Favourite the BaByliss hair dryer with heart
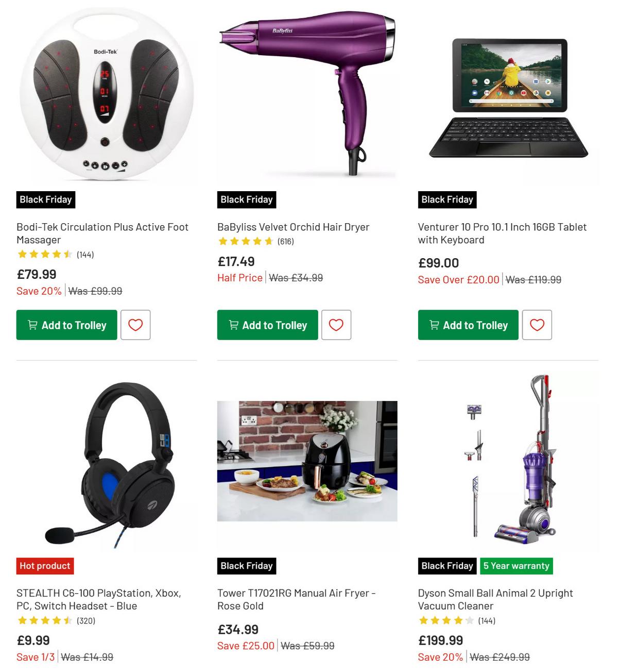Screen dimensions: 618x672 (336, 325)
